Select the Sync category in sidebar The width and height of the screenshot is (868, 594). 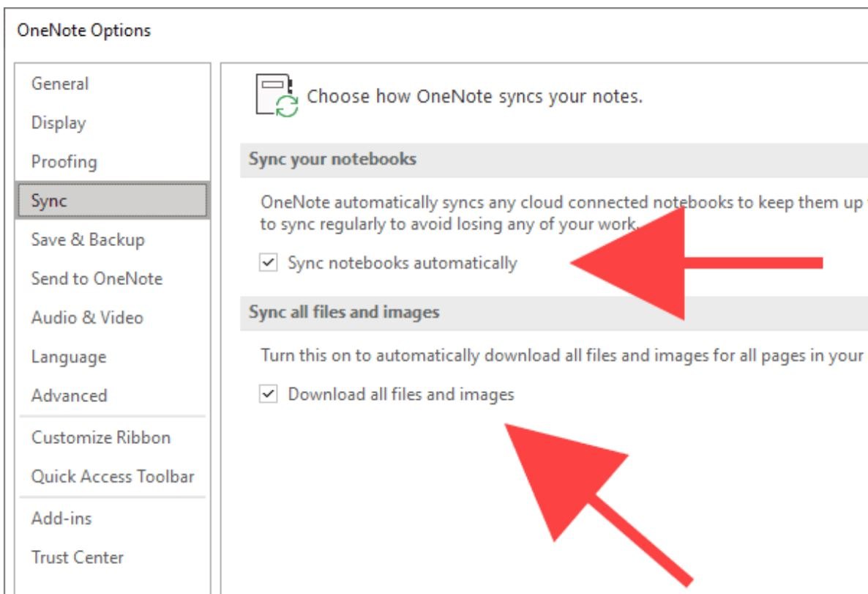coord(113,201)
